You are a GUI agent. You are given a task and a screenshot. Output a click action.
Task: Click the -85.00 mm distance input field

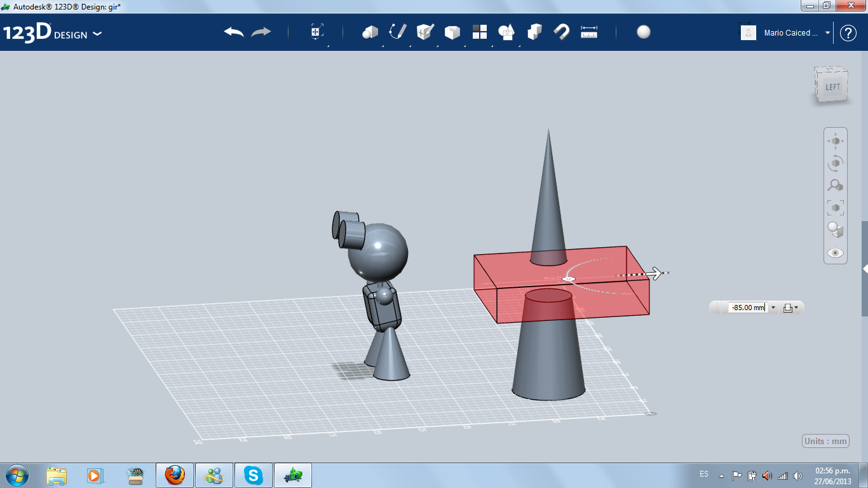(748, 308)
